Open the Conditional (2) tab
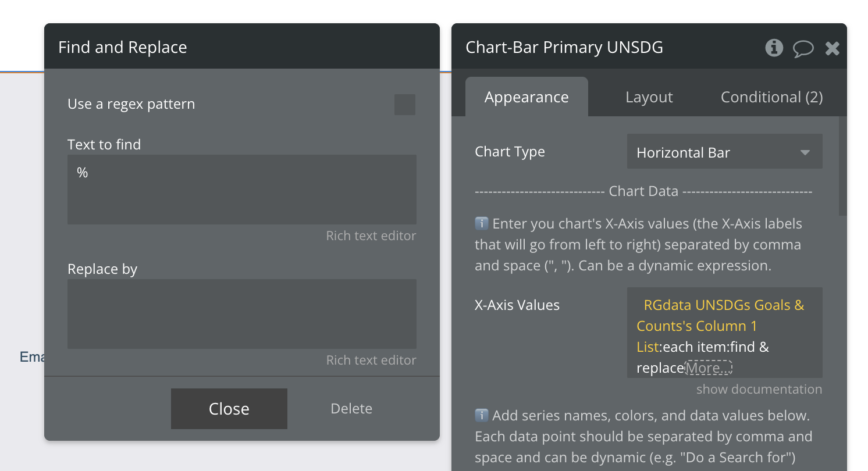Image resolution: width=868 pixels, height=471 pixels. tap(771, 97)
